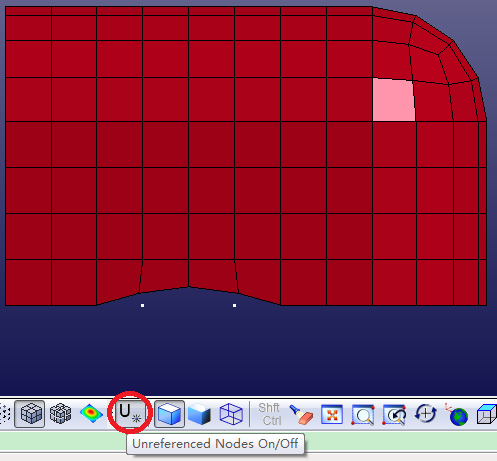Toggle the mesh lines cube icon
497x461 pixels.
point(30,414)
